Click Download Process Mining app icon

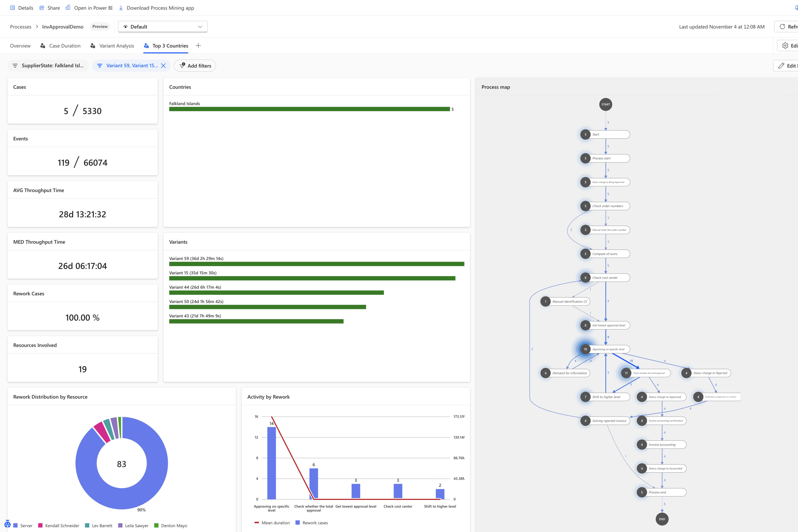[x=121, y=8]
